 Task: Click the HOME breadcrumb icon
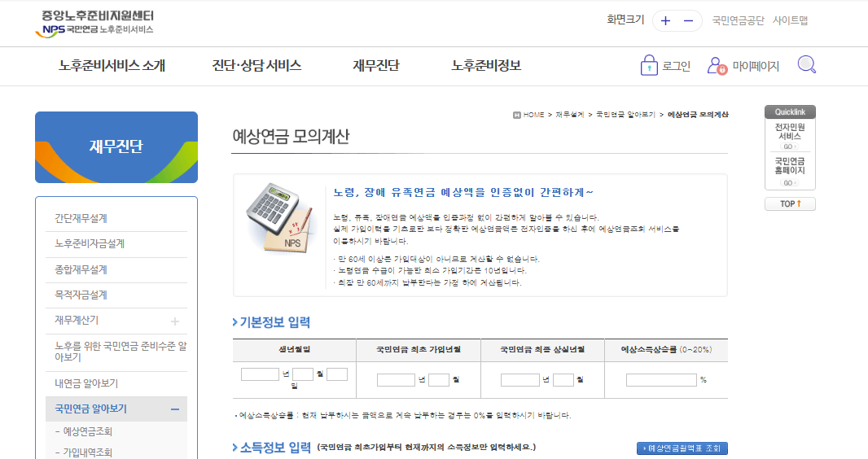point(516,115)
